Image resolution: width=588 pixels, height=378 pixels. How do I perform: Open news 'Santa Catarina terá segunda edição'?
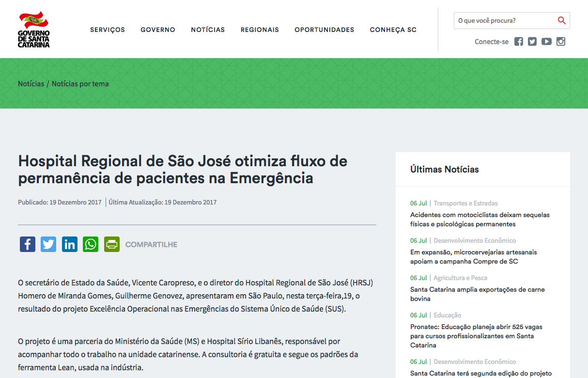point(481,373)
